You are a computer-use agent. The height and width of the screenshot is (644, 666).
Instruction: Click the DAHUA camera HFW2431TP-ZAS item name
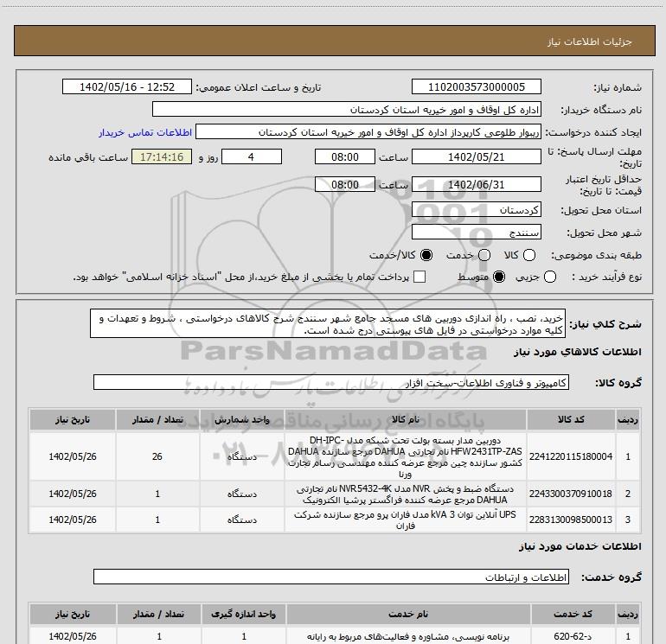(405, 456)
